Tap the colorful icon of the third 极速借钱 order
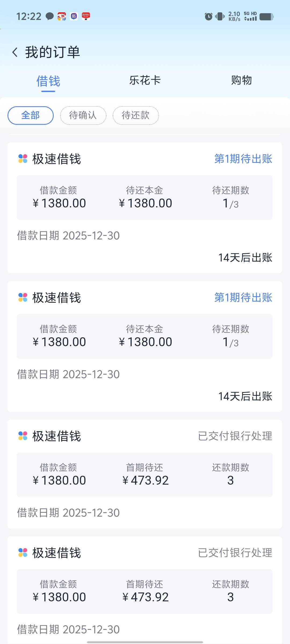Image resolution: width=290 pixels, height=644 pixels. click(23, 436)
